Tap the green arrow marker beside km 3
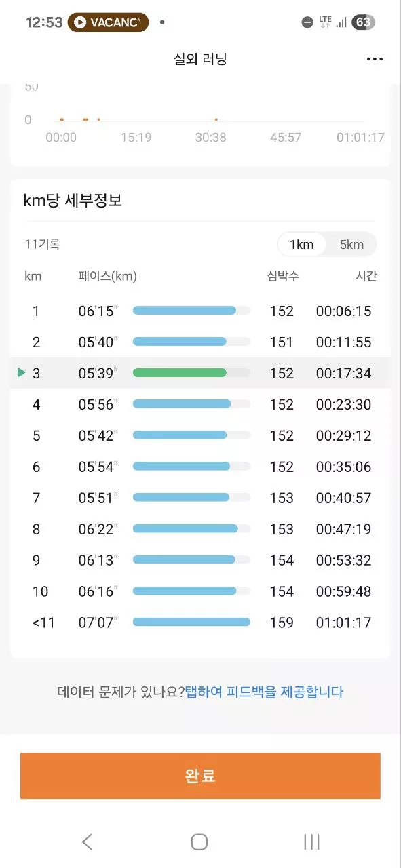The height and width of the screenshot is (868, 401). [x=21, y=372]
